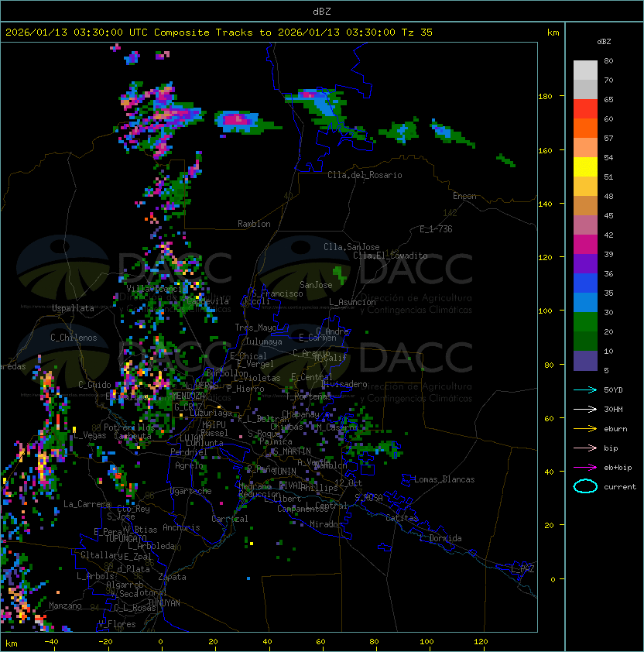Click the cyan 50YD track arrow in legend
The height and width of the screenshot is (652, 644).
tap(585, 389)
